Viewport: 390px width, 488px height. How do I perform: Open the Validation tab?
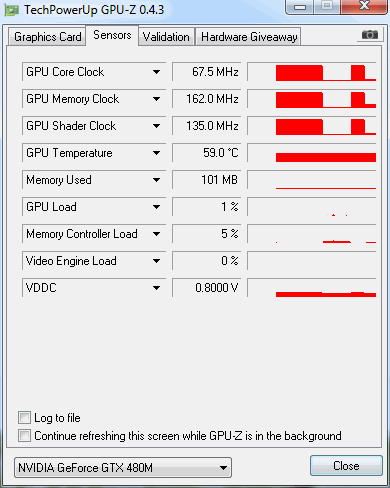(x=166, y=37)
